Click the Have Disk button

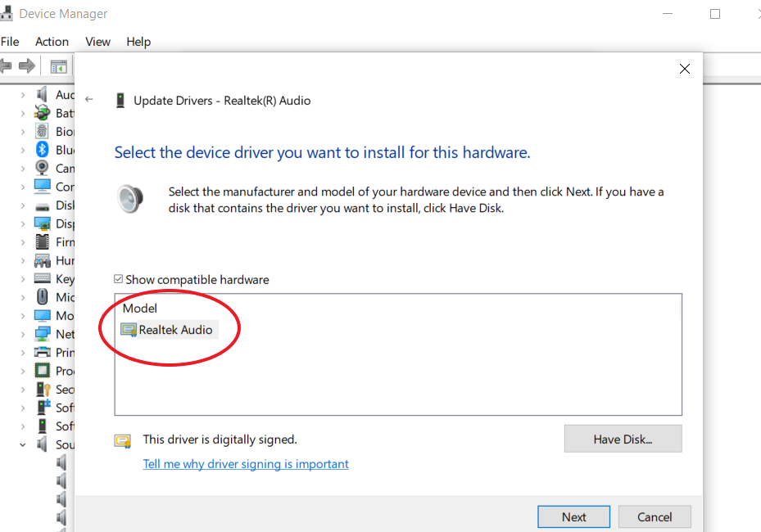623,439
